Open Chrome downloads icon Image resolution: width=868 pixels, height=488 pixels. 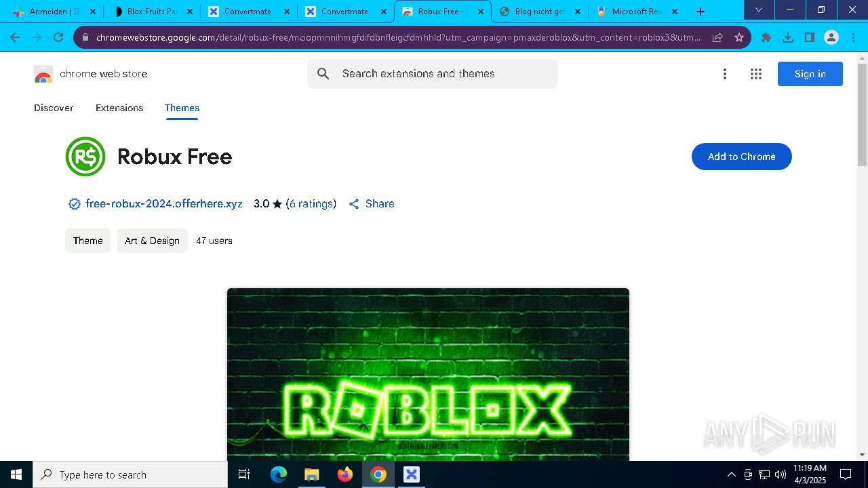click(x=788, y=37)
